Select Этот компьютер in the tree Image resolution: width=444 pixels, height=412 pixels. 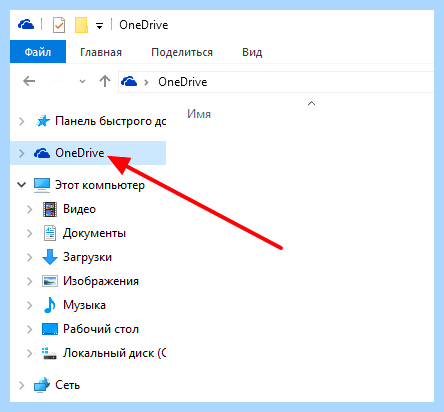tap(100, 185)
